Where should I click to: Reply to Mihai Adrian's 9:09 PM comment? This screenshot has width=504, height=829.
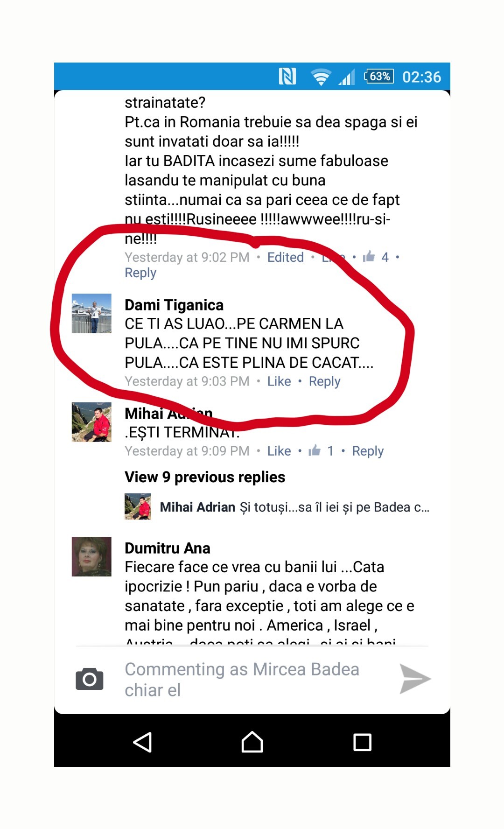(x=368, y=451)
